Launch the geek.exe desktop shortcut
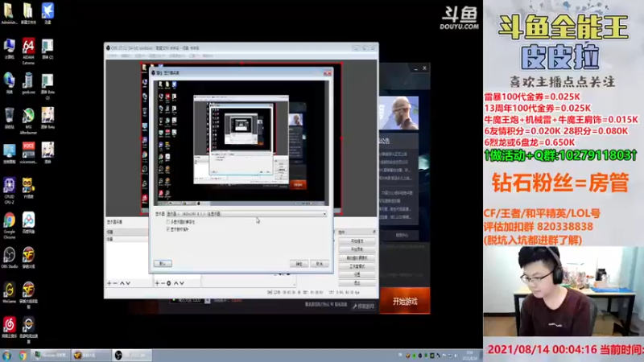 pyautogui.click(x=28, y=84)
